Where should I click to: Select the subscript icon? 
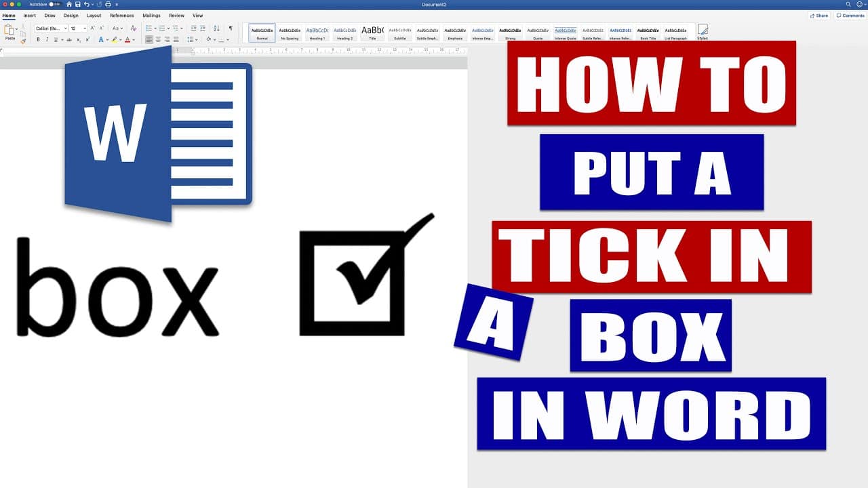coord(78,39)
